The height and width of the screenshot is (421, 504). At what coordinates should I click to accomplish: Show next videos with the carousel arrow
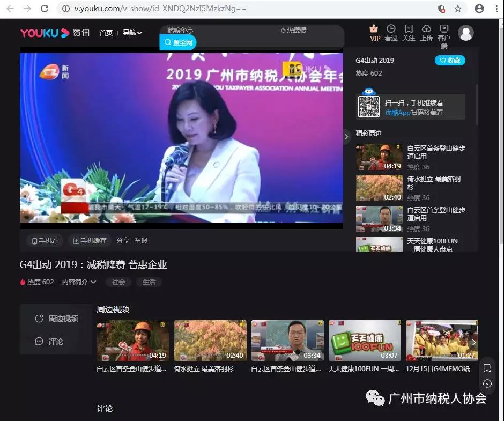[474, 343]
